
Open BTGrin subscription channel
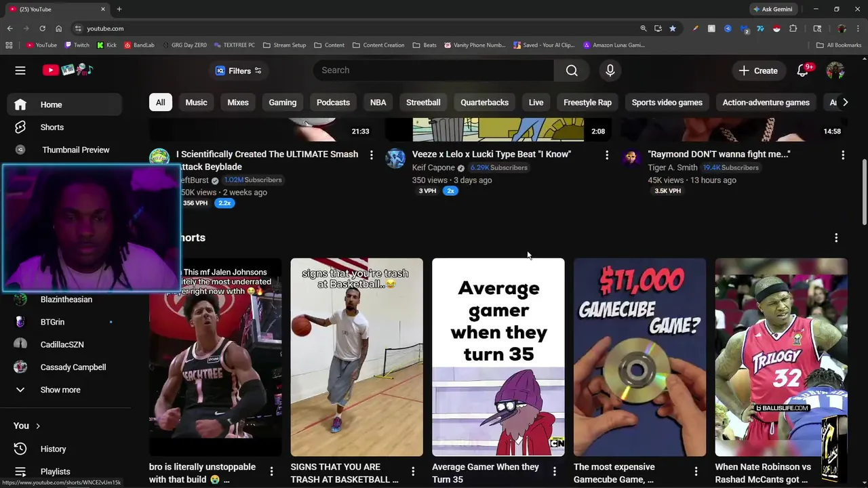coord(65,322)
